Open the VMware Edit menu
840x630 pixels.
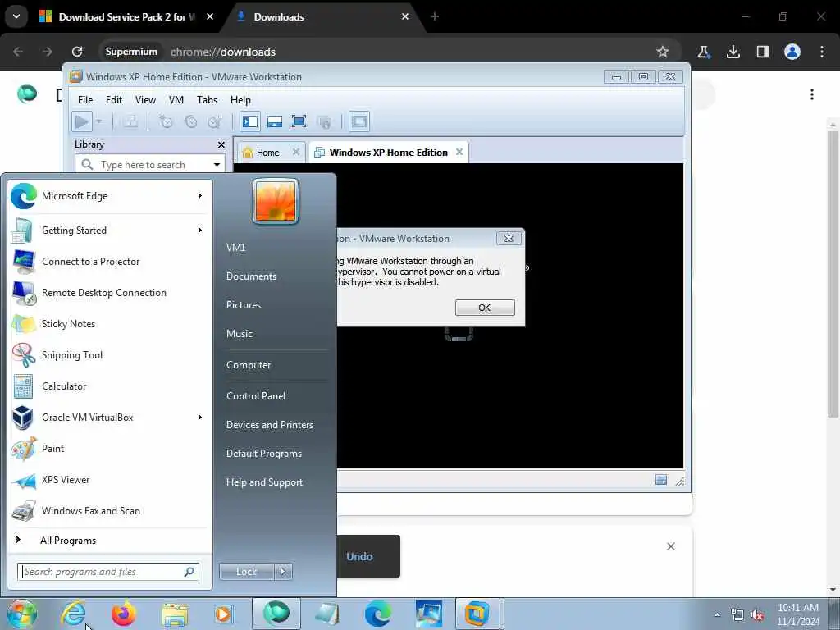[113, 99]
